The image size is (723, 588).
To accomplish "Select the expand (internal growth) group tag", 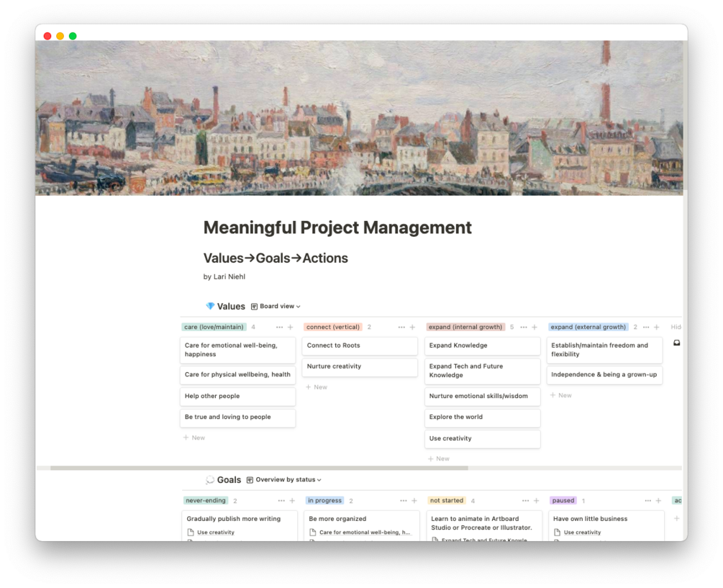I will [465, 327].
